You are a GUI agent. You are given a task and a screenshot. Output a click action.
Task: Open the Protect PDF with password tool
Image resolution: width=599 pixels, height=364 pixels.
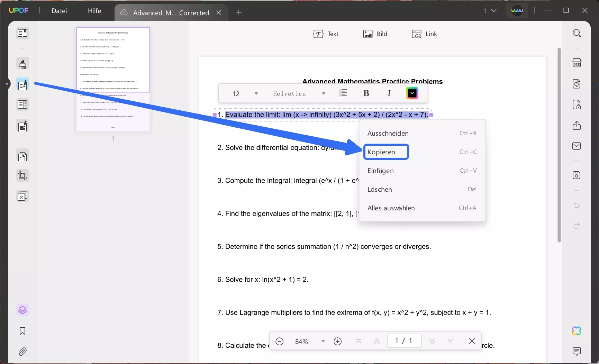pyautogui.click(x=577, y=104)
